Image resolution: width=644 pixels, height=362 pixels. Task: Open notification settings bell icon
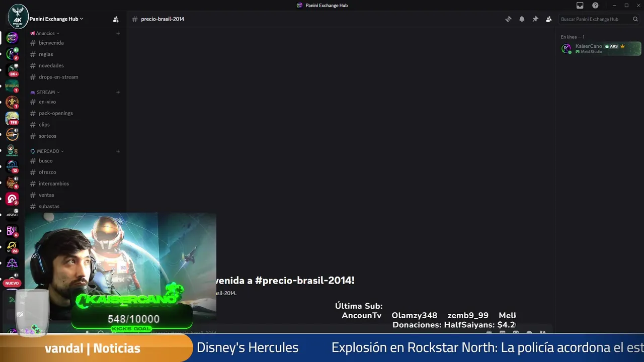522,19
